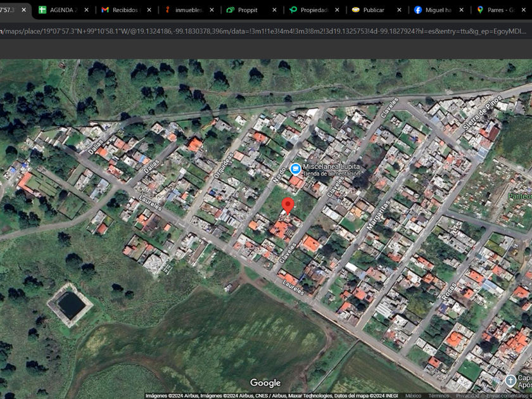532x399 pixels.
Task: Click the Miscelanea Lupita place label
Action: [x=331, y=167]
